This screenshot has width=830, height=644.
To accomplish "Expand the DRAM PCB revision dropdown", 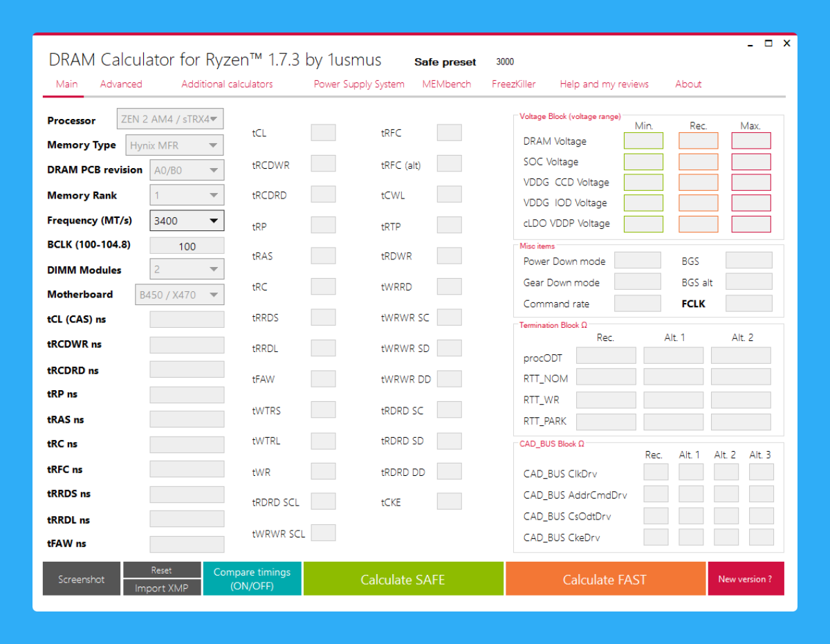I will pos(187,170).
